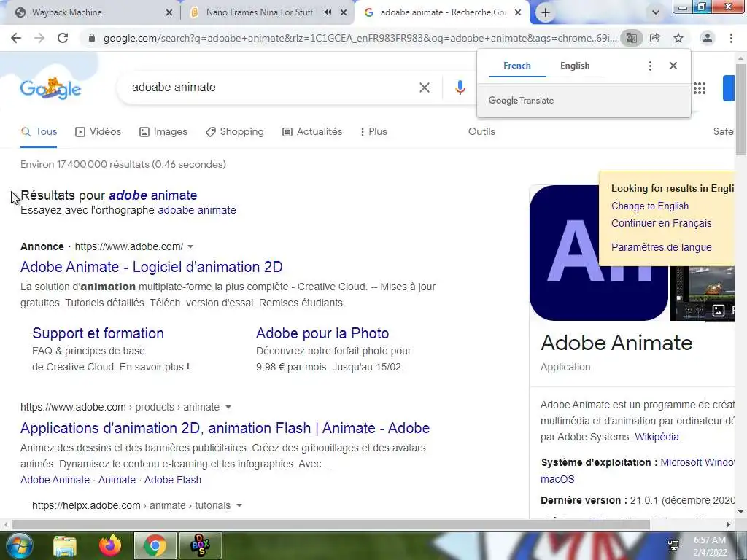This screenshot has width=747, height=560.
Task: Switch to Nano Frames Nina For Stuff tab
Action: (x=260, y=12)
